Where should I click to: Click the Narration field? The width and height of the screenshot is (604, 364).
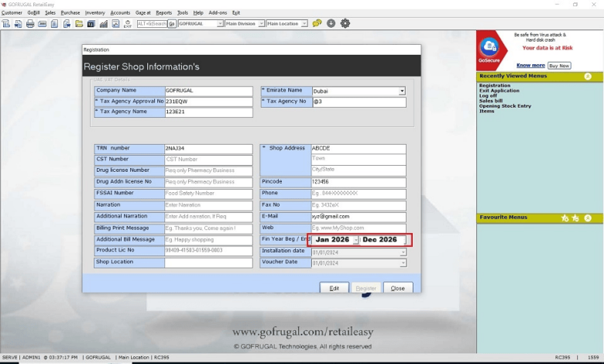pyautogui.click(x=208, y=205)
